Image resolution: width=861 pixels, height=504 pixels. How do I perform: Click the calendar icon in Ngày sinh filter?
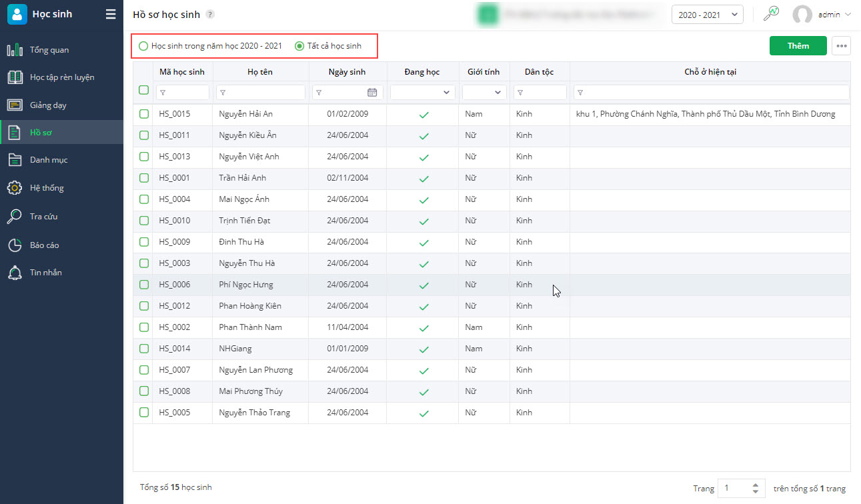(372, 93)
